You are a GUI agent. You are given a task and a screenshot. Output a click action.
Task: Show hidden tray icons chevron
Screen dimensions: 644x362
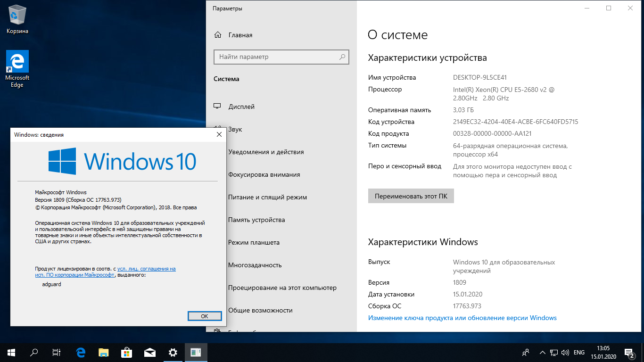tap(542, 352)
